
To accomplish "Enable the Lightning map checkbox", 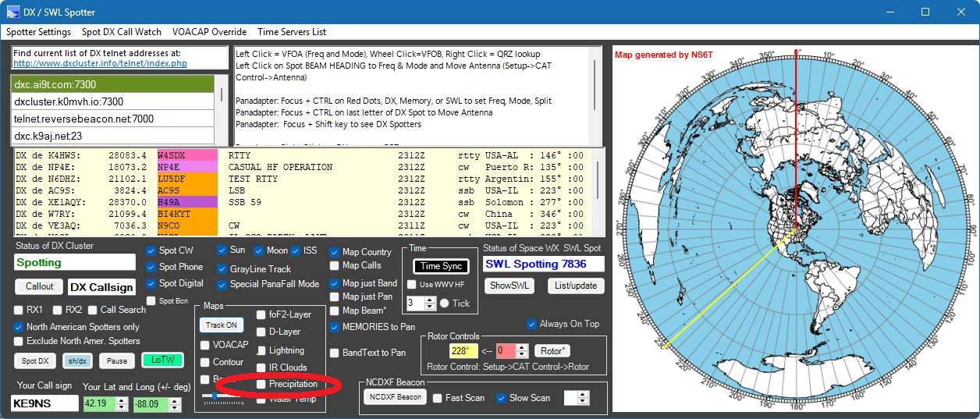I will [x=261, y=350].
